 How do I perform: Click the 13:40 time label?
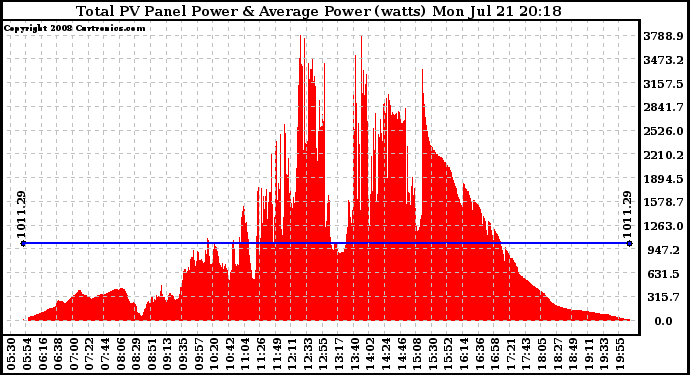click(355, 354)
